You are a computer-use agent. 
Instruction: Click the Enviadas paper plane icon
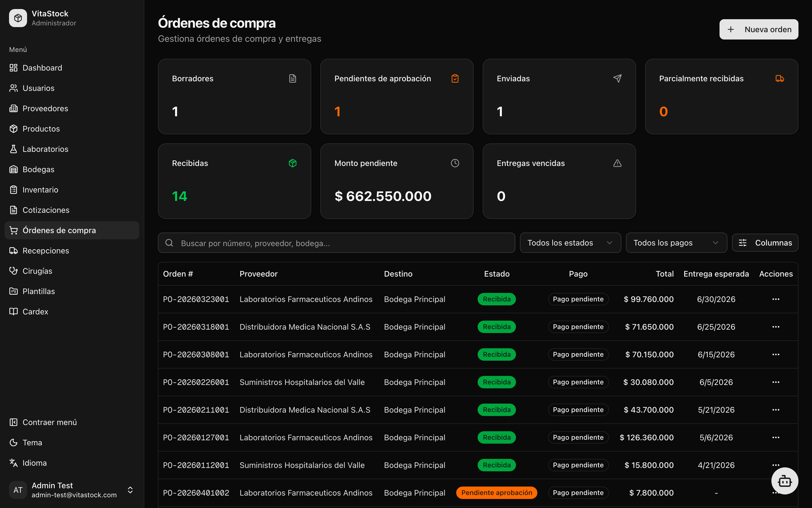click(x=617, y=79)
